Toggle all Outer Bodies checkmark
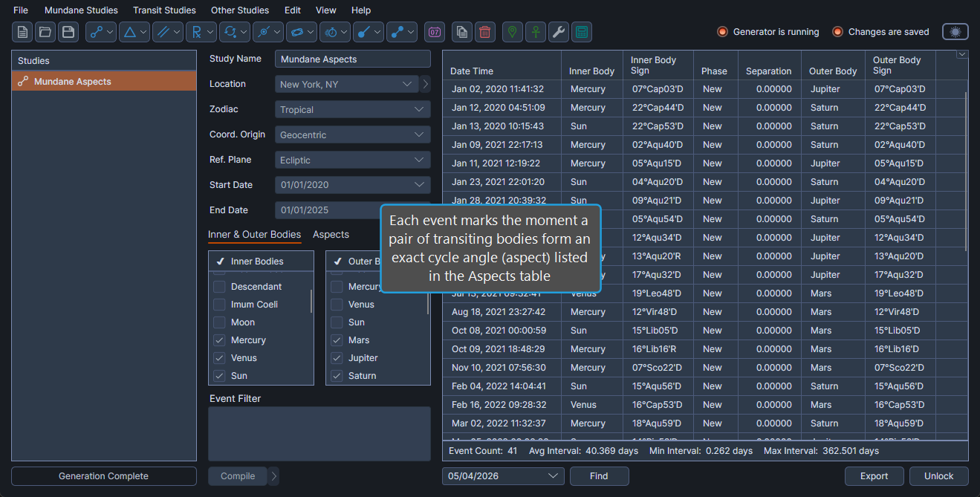 pyautogui.click(x=337, y=262)
